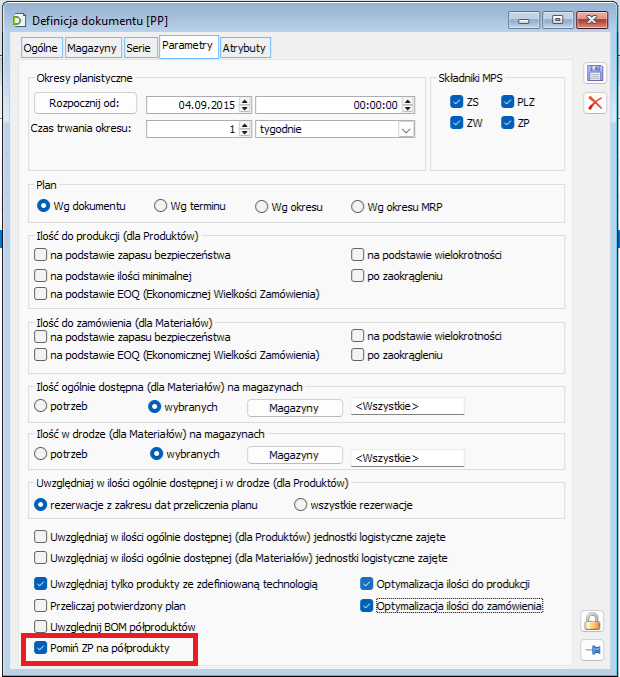Enable production quantity by minimum quantity

pos(41,275)
